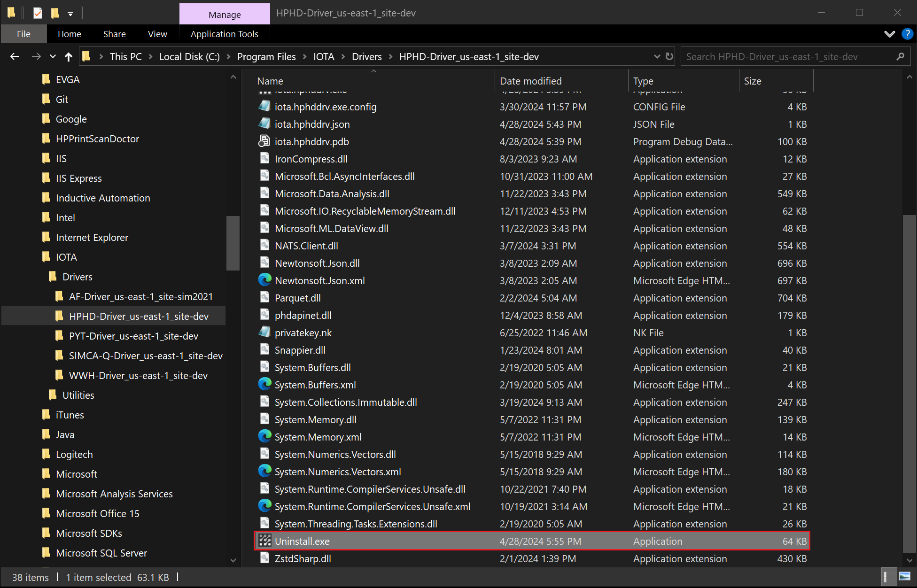Select PYT-Driver_us-east-1_site-dev folder
This screenshot has width=917, height=588.
[x=133, y=336]
